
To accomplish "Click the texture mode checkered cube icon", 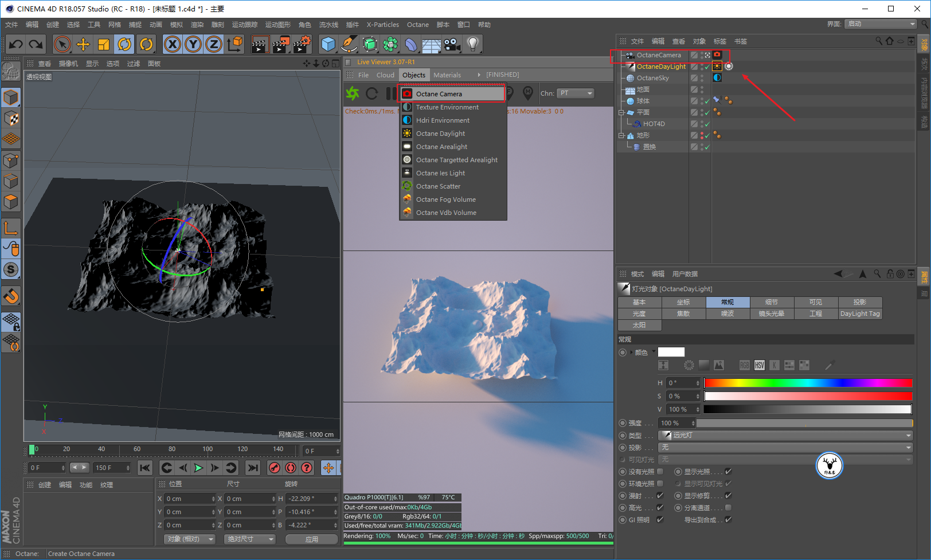I will [11, 119].
